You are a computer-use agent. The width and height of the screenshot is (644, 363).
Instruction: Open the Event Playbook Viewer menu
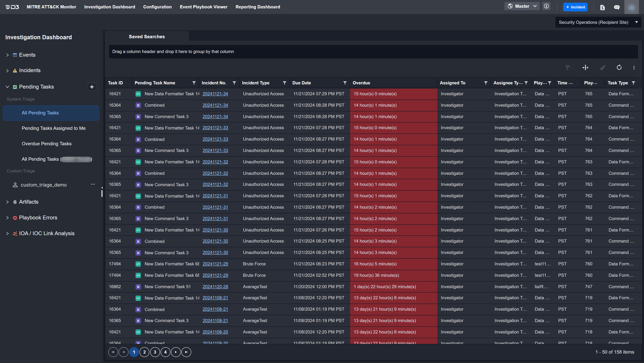click(203, 7)
